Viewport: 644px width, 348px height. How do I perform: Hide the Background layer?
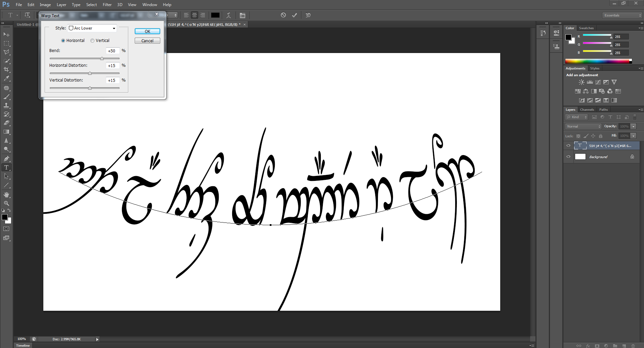568,157
